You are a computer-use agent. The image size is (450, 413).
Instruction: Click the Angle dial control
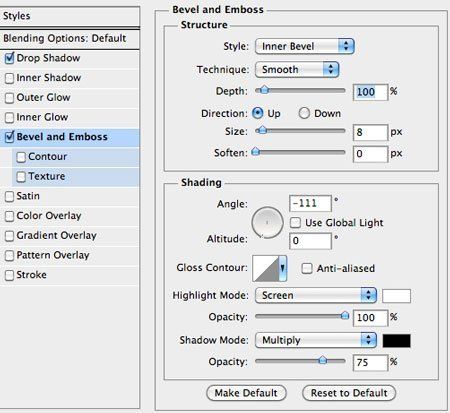267,223
